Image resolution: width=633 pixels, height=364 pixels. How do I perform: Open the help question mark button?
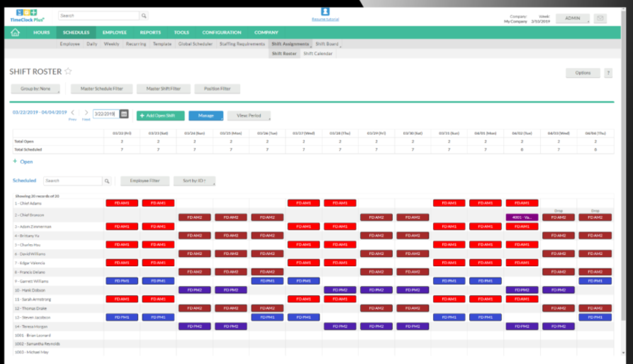click(608, 73)
